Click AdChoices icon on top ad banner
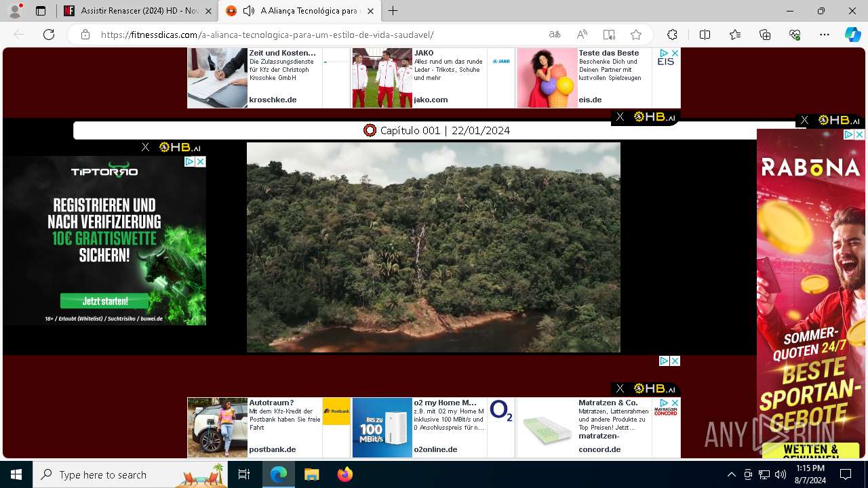The width and height of the screenshot is (868, 488). [665, 53]
